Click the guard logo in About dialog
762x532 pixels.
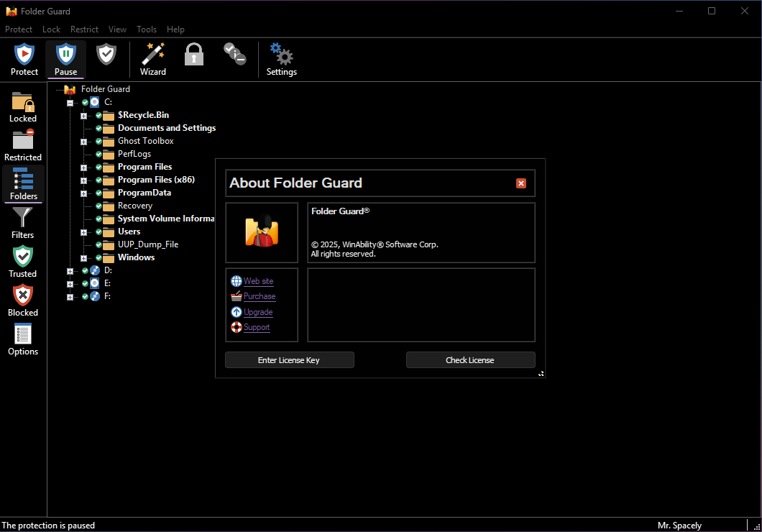pos(262,231)
